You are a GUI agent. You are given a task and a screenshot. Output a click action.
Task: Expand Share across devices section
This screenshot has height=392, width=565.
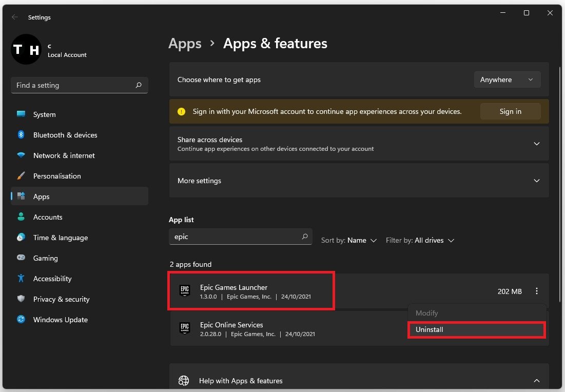(x=536, y=144)
